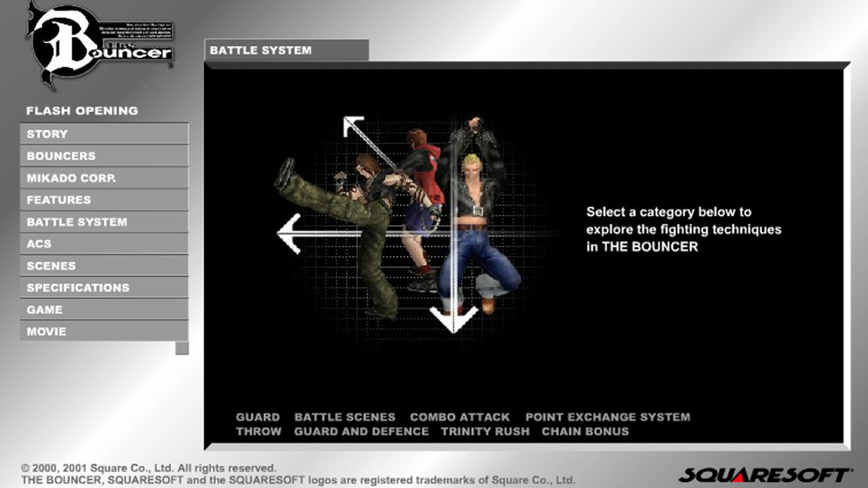Open the Battle Scenes category
Viewport: 868px width, 488px height.
tap(345, 417)
